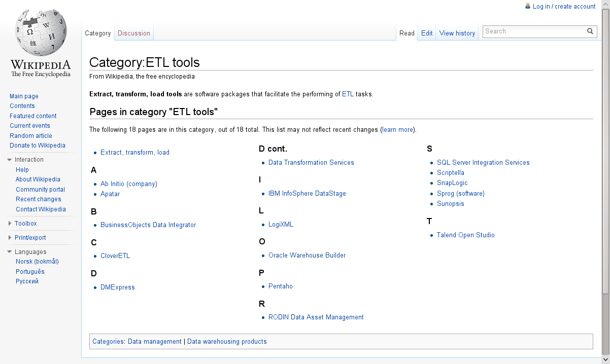Collapse the Interaction sidebar section
The width and height of the screenshot is (610, 364).
(x=10, y=160)
